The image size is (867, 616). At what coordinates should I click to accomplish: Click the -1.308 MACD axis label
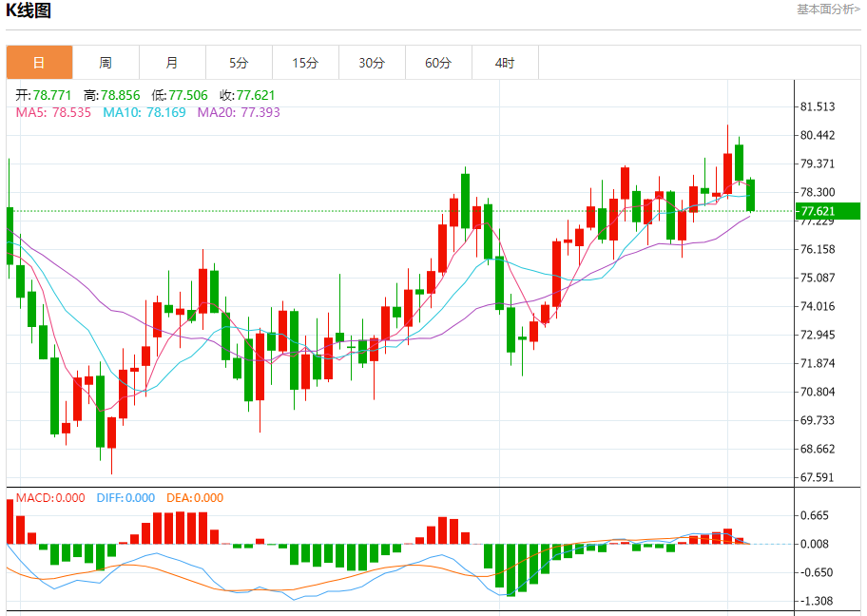click(x=815, y=601)
